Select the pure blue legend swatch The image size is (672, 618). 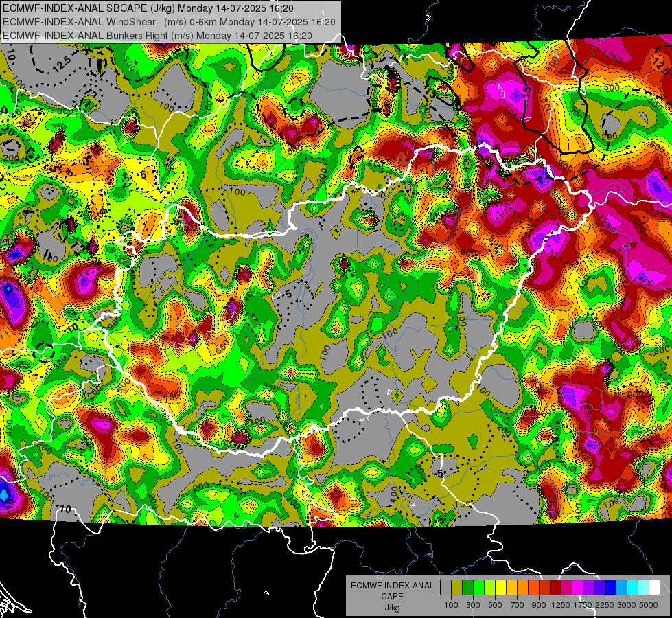(611, 588)
